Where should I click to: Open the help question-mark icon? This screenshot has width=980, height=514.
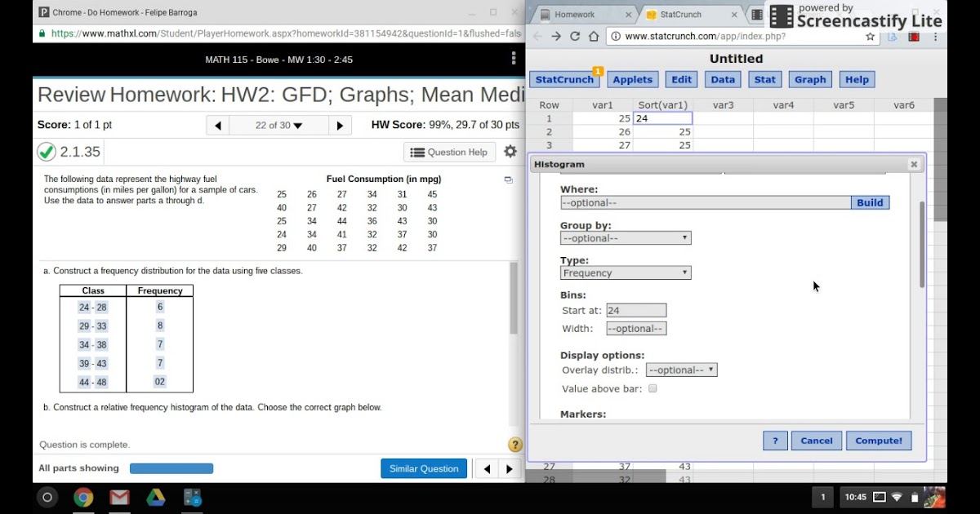[515, 445]
